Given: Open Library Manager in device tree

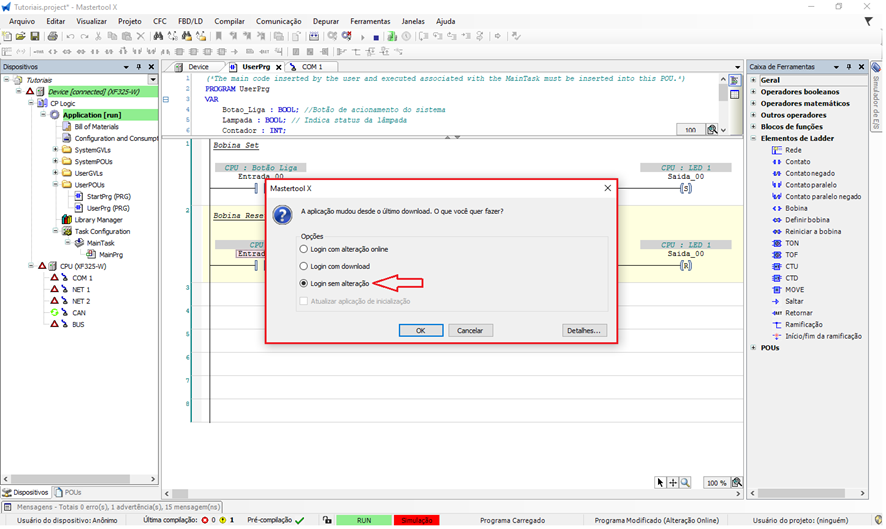Looking at the screenshot, I should [x=98, y=220].
